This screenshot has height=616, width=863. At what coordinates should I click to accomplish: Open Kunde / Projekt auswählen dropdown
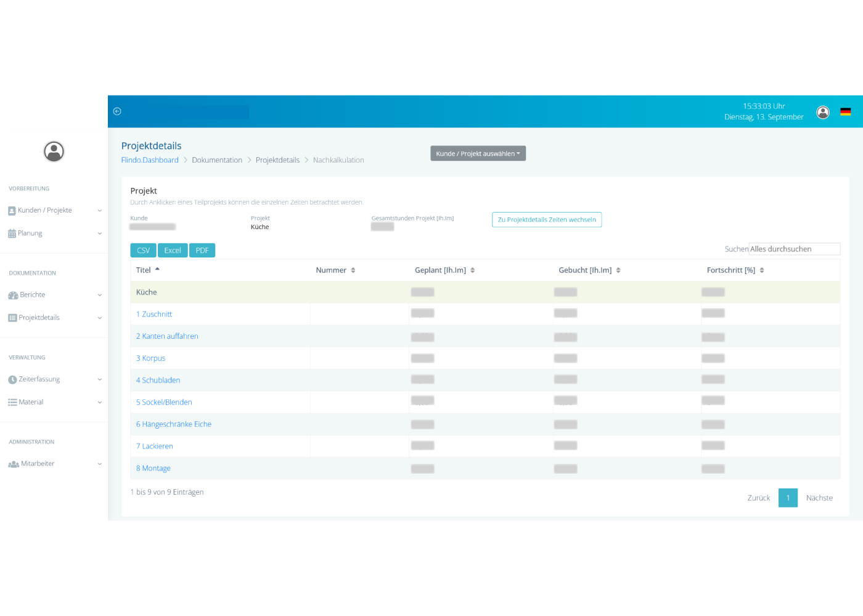[x=478, y=153]
